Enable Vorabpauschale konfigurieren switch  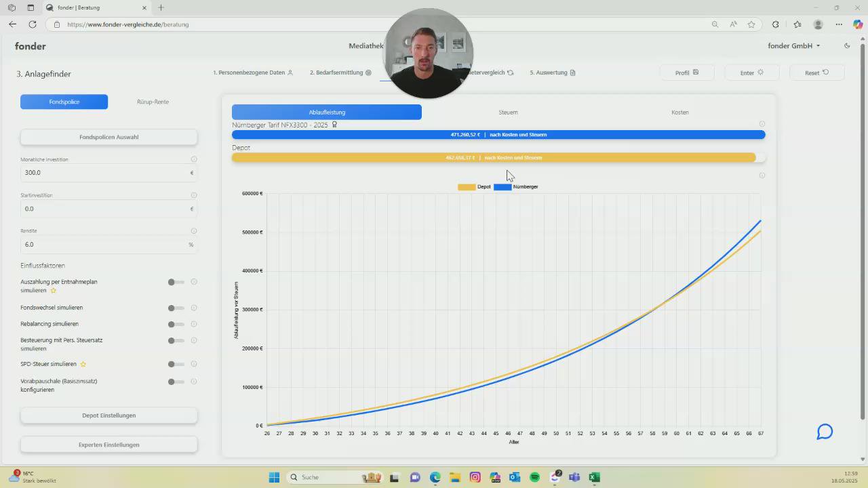[x=176, y=382]
